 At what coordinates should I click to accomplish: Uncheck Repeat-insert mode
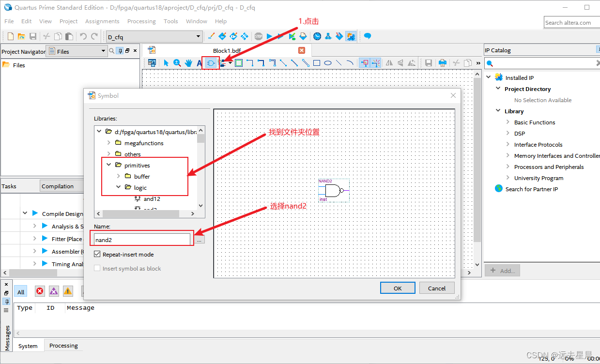pyautogui.click(x=97, y=254)
